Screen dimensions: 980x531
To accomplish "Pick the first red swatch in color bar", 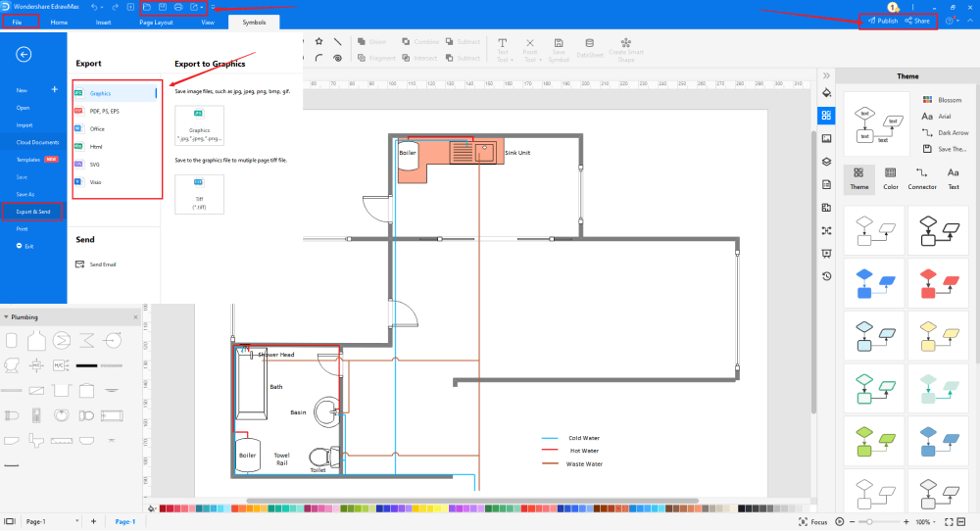I will click(x=163, y=508).
